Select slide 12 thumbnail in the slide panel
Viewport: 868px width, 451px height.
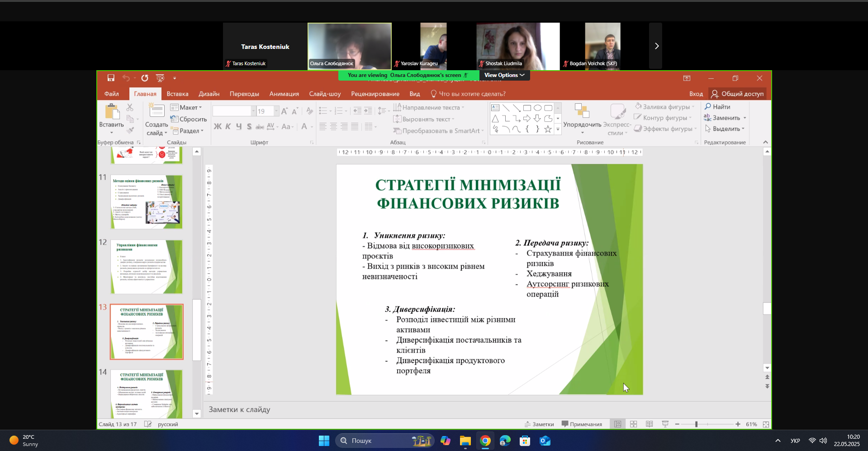146,266
